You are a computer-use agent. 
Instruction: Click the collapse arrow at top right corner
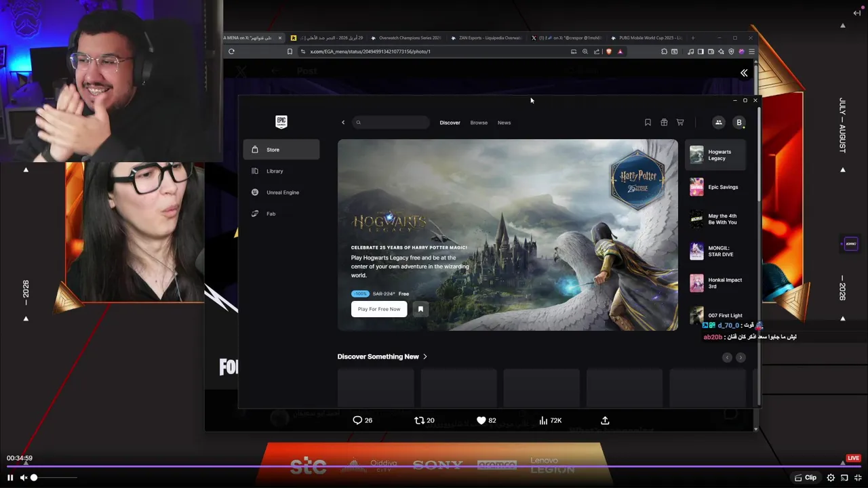click(857, 13)
